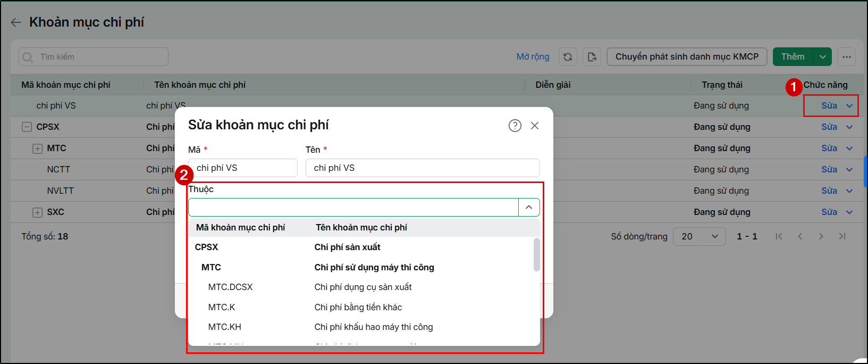Go to the first page of results
Screen dimensions: 868x364
point(779,236)
